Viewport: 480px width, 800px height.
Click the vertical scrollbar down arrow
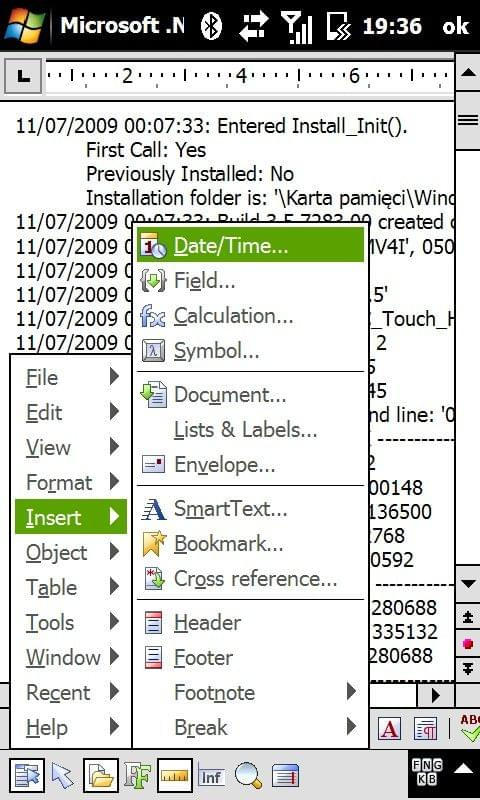[x=468, y=584]
